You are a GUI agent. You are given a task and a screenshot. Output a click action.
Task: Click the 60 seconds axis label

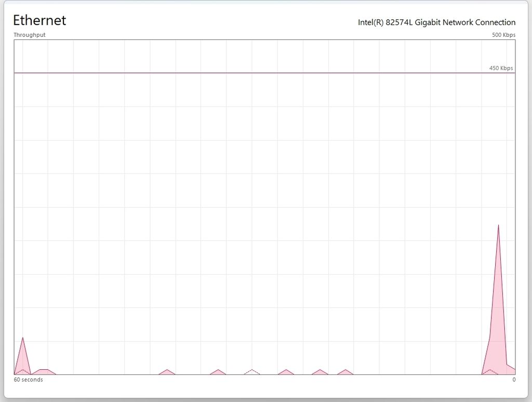click(28, 380)
